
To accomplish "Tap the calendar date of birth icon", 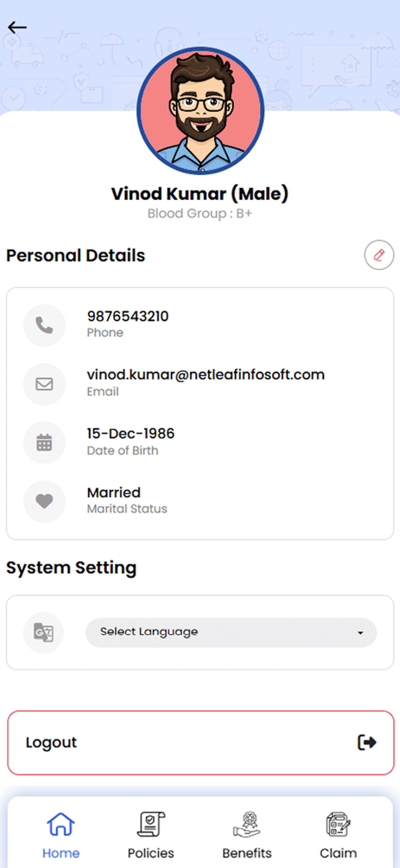I will (44, 442).
